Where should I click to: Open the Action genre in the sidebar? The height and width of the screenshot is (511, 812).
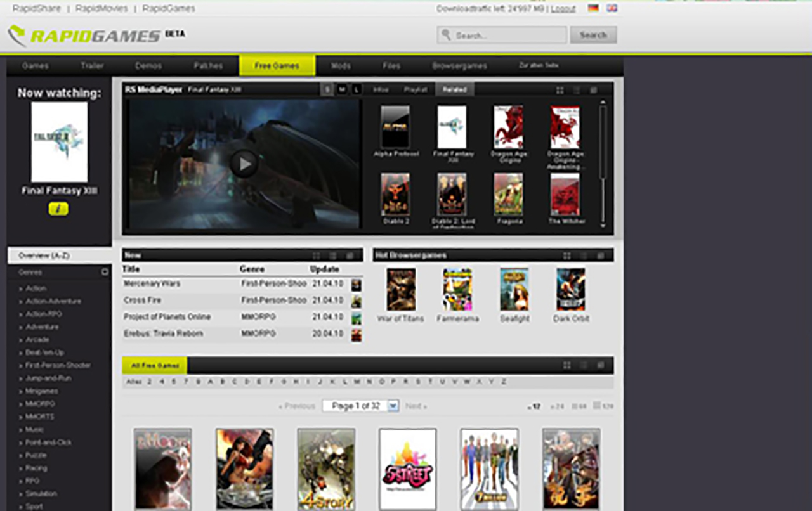tap(36, 288)
